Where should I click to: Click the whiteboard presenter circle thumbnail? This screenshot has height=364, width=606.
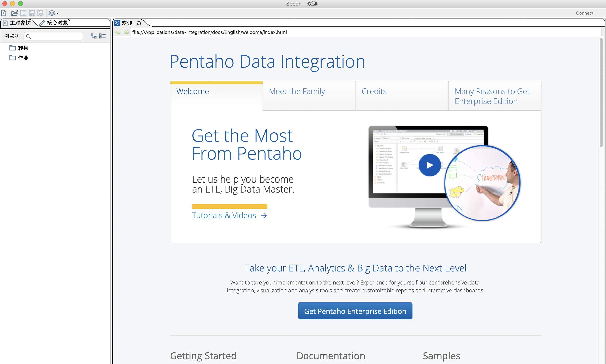482,183
